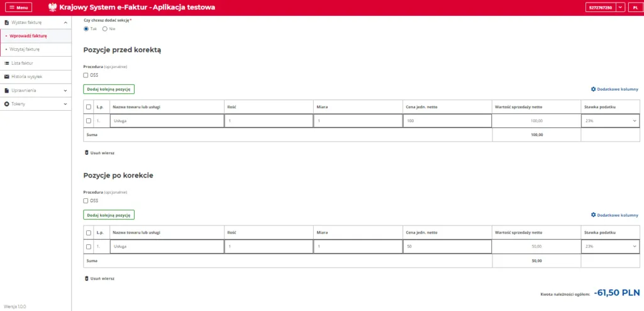This screenshot has width=644, height=311.
Task: Edit Cena jedn. netto field showing 50
Action: pyautogui.click(x=447, y=247)
